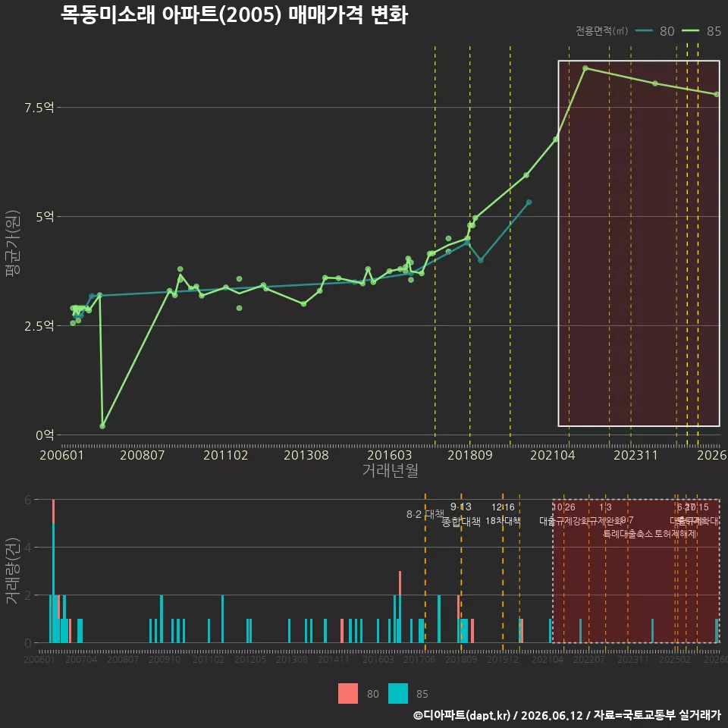Click the 202207 label on volume chart axis
The image size is (728, 728).
click(x=588, y=659)
